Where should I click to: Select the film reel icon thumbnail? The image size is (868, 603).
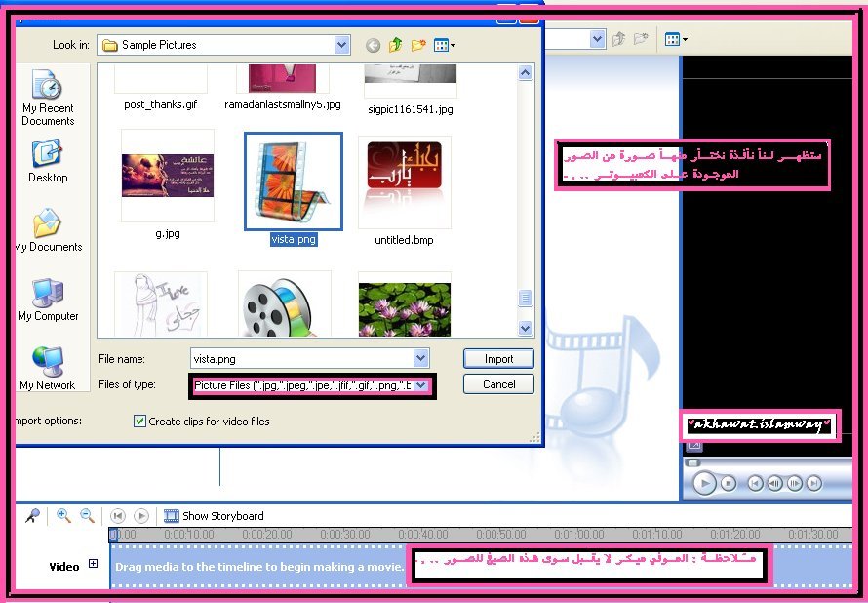click(x=285, y=304)
